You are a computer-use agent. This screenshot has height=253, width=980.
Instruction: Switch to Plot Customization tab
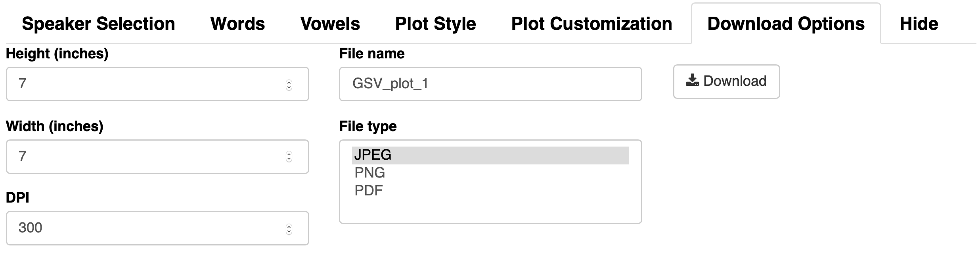tap(591, 24)
